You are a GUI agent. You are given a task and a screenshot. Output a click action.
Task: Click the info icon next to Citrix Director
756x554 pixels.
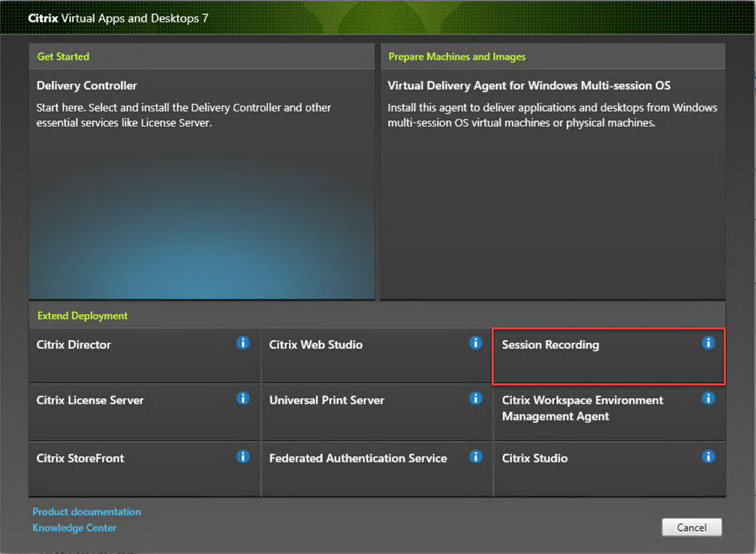(x=243, y=343)
